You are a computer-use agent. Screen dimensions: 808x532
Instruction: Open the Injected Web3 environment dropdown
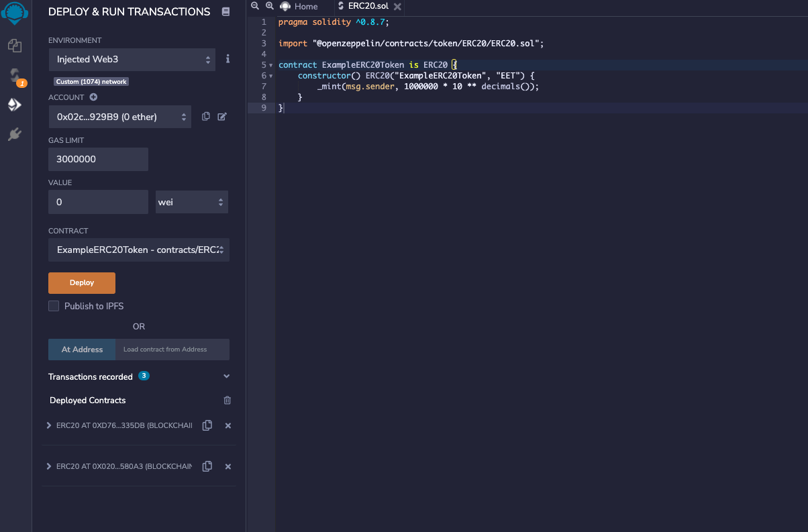point(132,59)
